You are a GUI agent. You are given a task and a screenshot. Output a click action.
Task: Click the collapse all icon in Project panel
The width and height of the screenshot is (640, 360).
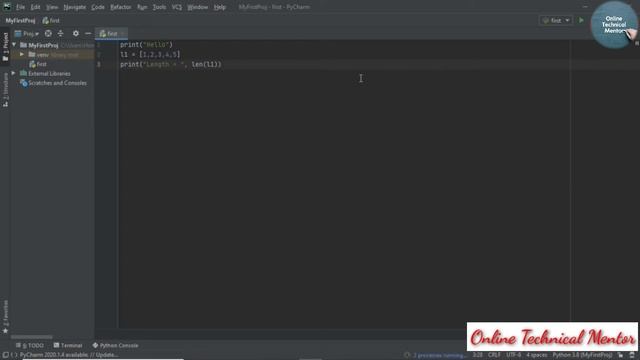coord(60,33)
